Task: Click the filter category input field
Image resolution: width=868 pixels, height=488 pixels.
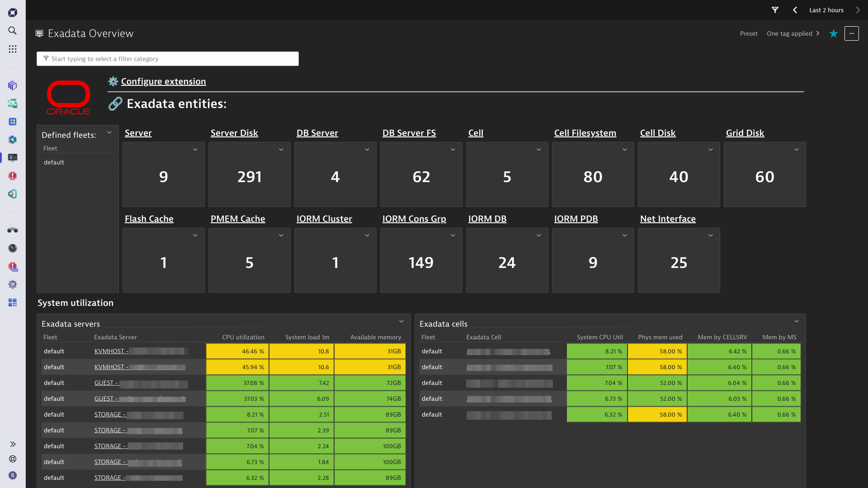Action: (168, 59)
